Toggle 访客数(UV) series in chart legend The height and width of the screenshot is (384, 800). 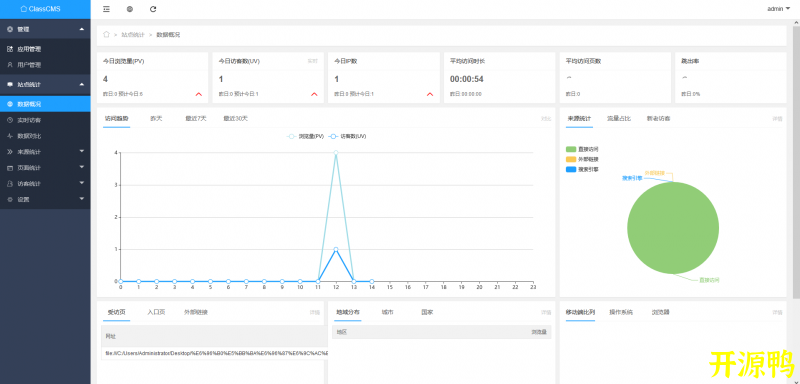pos(347,137)
